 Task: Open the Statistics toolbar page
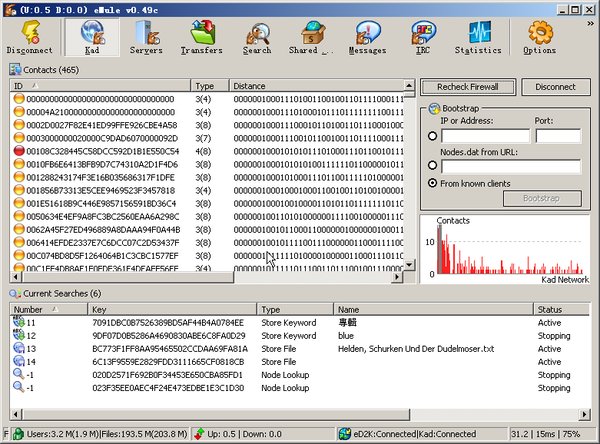pos(478,37)
